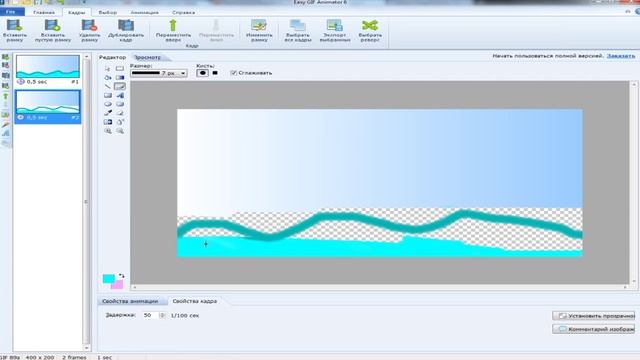The image size is (640, 360).
Task: Click the zoom in magnifier tool
Action: pyautogui.click(x=108, y=131)
